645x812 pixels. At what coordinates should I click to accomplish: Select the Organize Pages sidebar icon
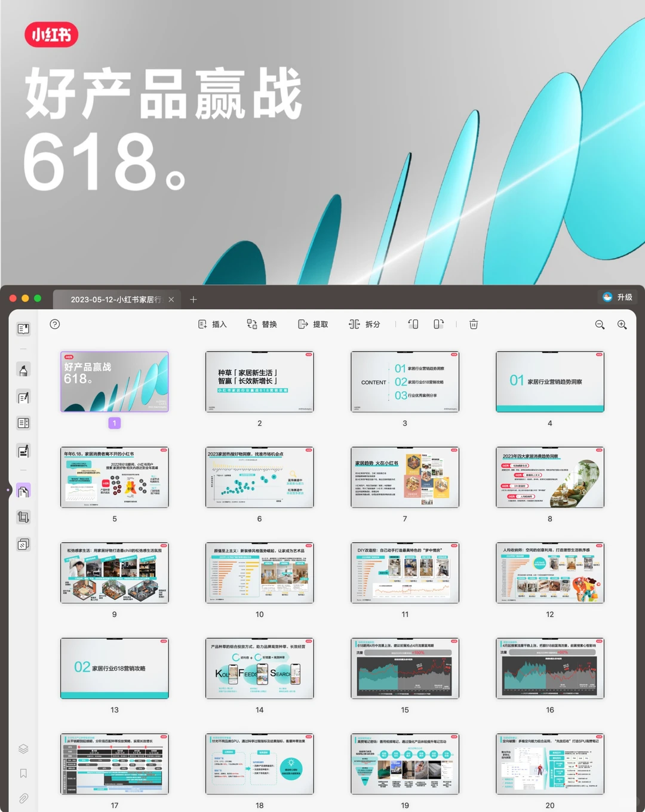tap(23, 491)
